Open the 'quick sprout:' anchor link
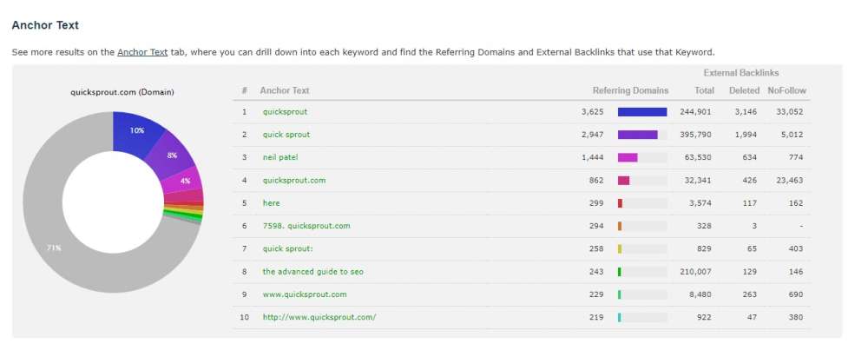This screenshot has height=344, width=868. 288,248
